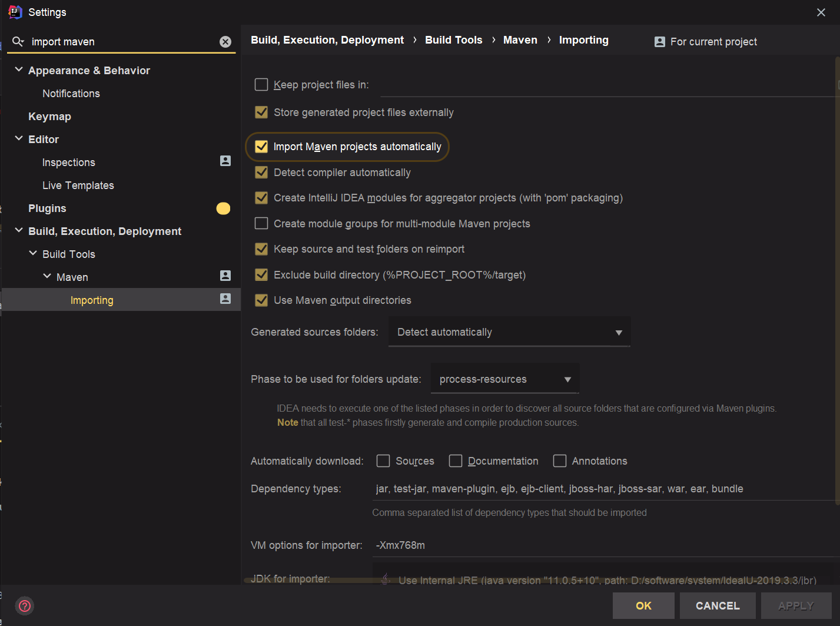This screenshot has width=840, height=626.
Task: Collapse the Build Tools tree node
Action: (33, 253)
